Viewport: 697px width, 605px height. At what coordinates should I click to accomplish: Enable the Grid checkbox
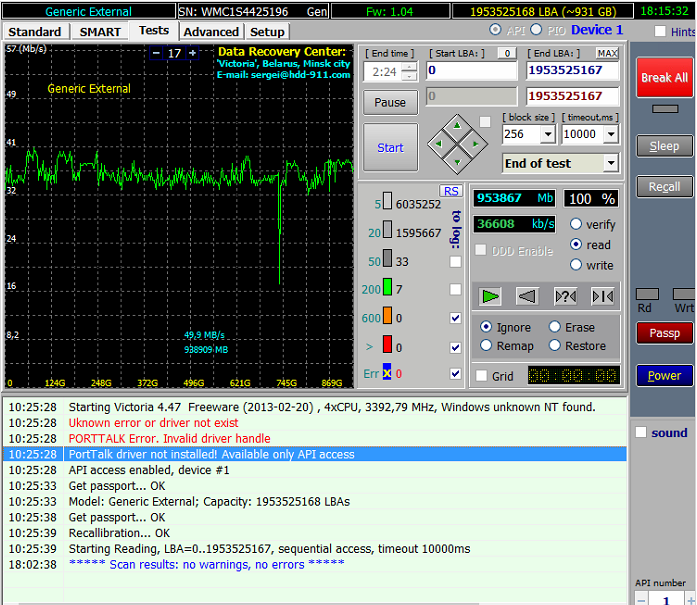tap(482, 376)
